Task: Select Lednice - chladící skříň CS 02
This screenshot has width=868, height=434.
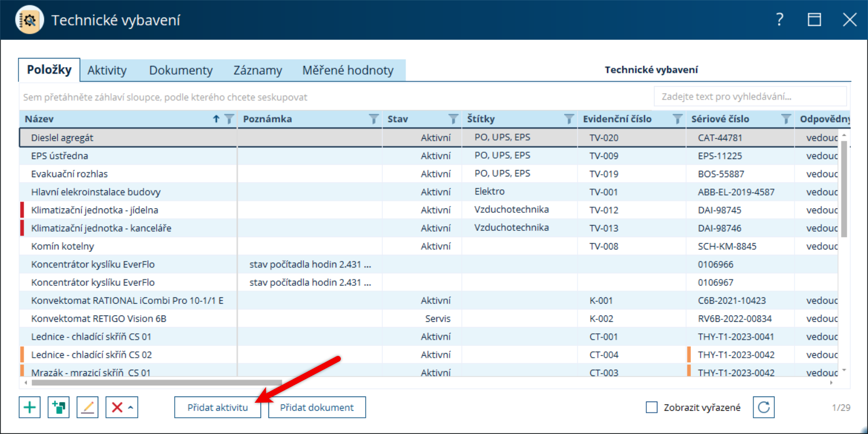Action: coord(430,355)
